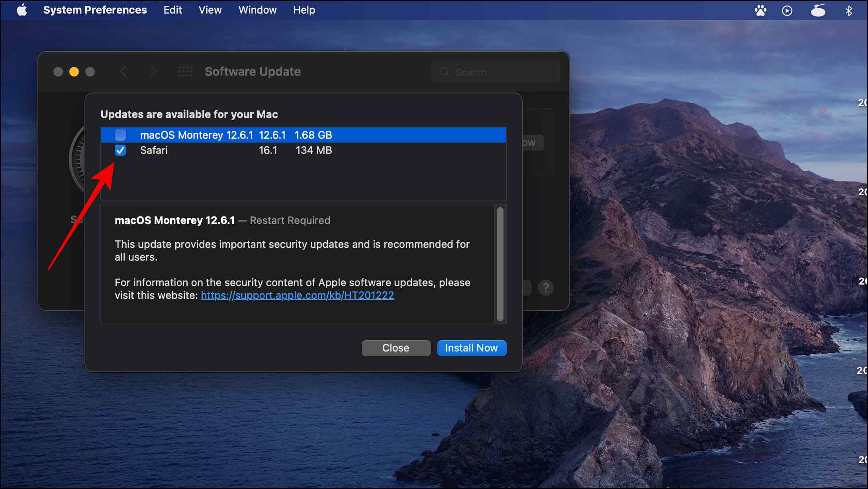Go forward with the right chevron
Viewport: 868px width, 489px height.
(x=153, y=72)
